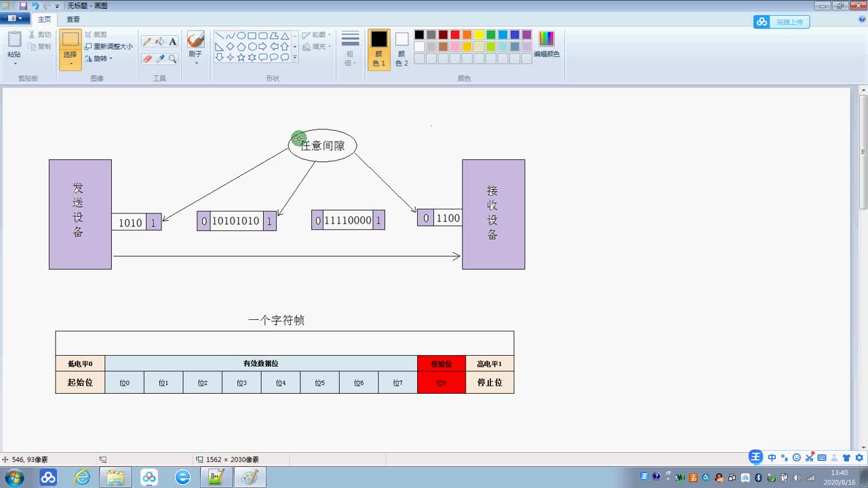Choose the Four-point star shape
This screenshot has height=488, width=868.
pos(231,58)
